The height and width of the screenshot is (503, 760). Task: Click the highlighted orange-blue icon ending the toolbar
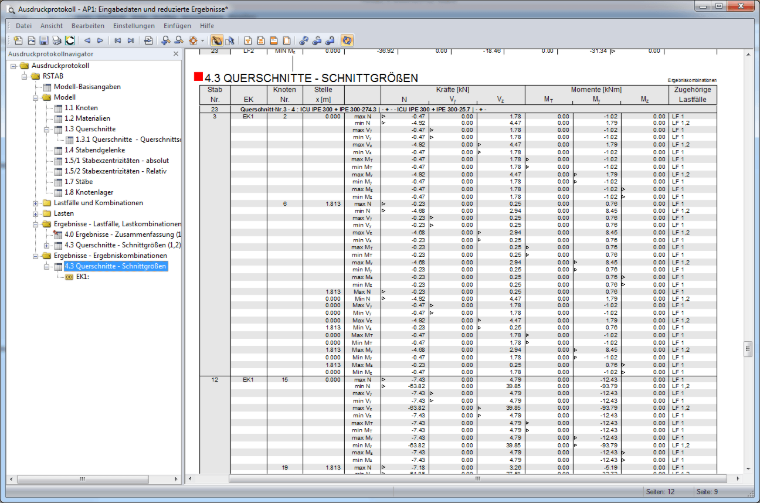(x=347, y=41)
